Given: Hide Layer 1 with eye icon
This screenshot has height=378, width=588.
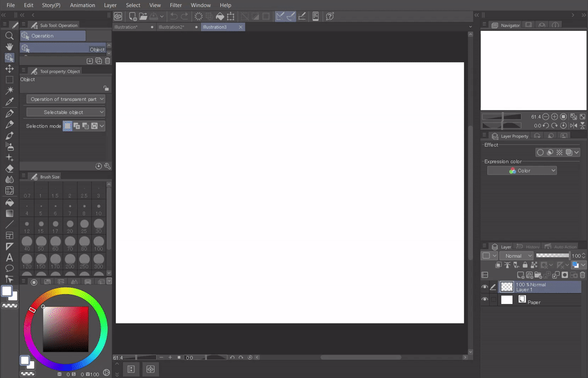Looking at the screenshot, I should 485,287.
